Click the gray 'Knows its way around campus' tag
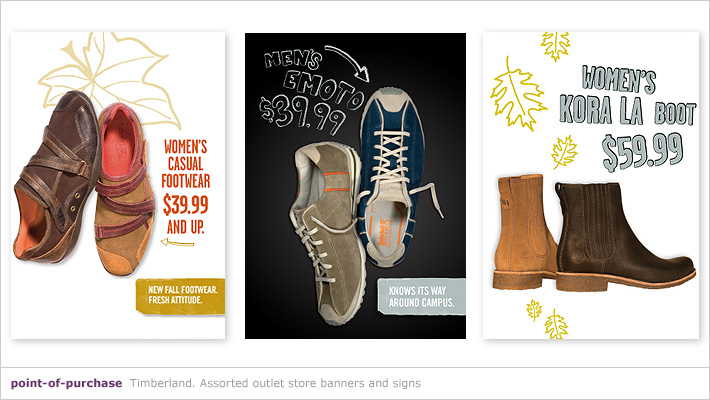 click(x=422, y=296)
